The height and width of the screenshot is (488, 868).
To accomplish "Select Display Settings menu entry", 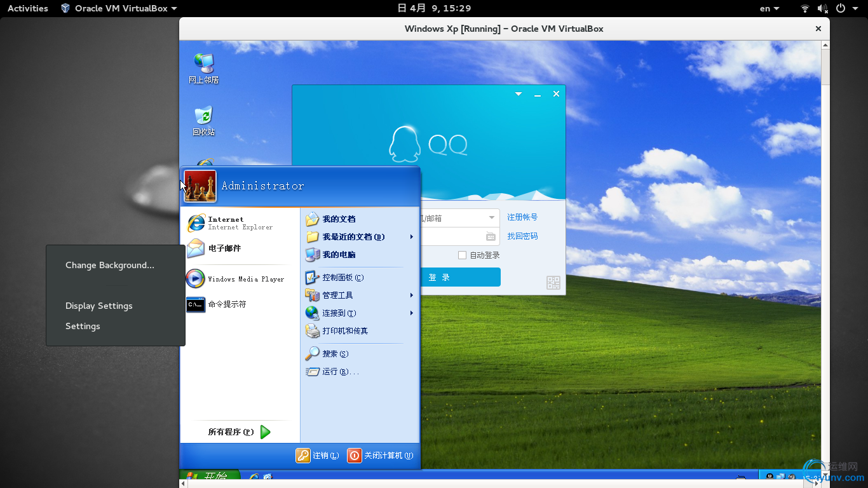I will click(x=99, y=306).
